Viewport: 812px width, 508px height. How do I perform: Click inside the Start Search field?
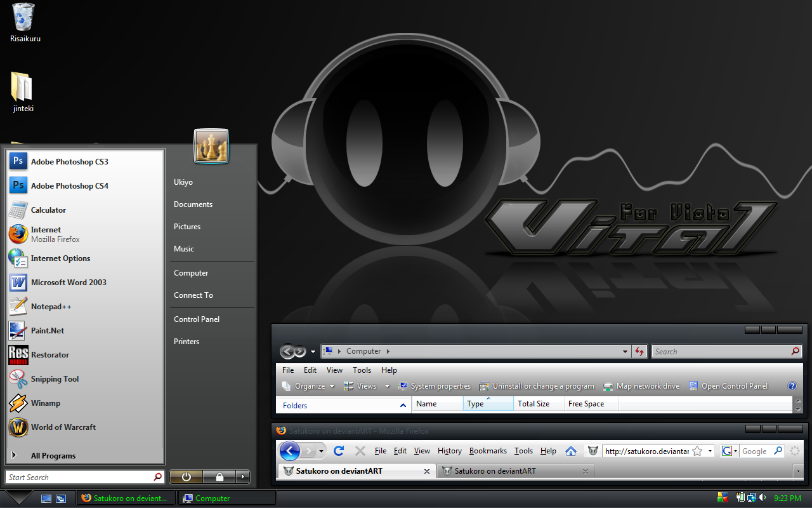[76, 477]
